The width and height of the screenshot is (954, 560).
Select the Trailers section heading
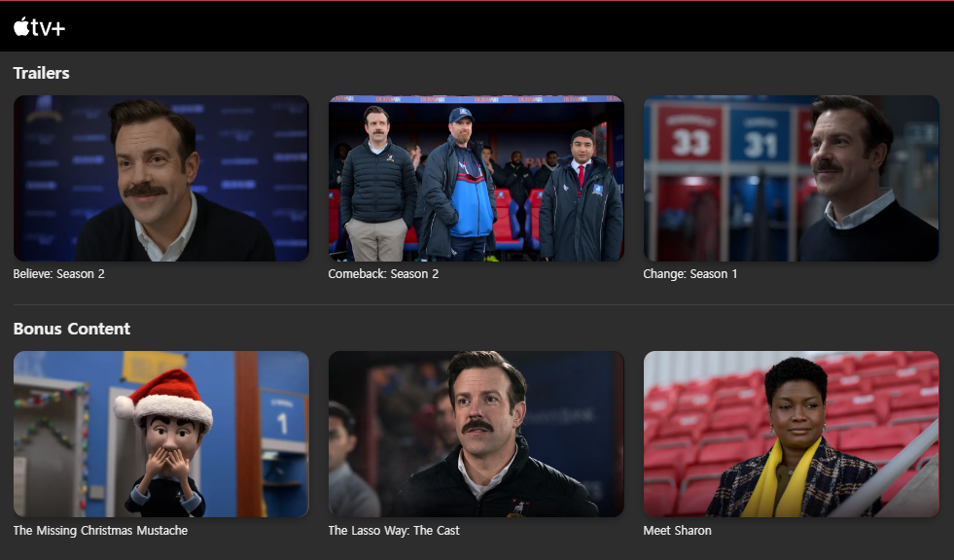[42, 73]
